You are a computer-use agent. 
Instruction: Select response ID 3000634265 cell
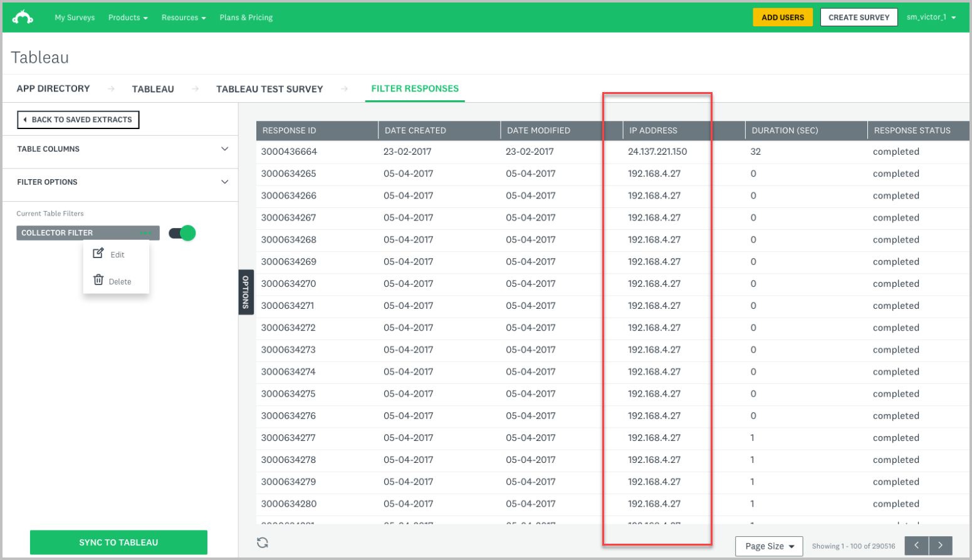288,174
